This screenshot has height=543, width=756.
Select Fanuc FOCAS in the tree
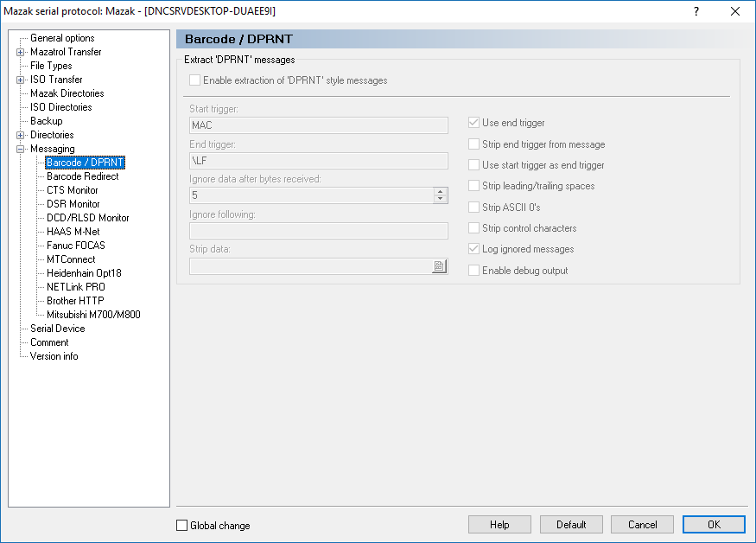[76, 246]
